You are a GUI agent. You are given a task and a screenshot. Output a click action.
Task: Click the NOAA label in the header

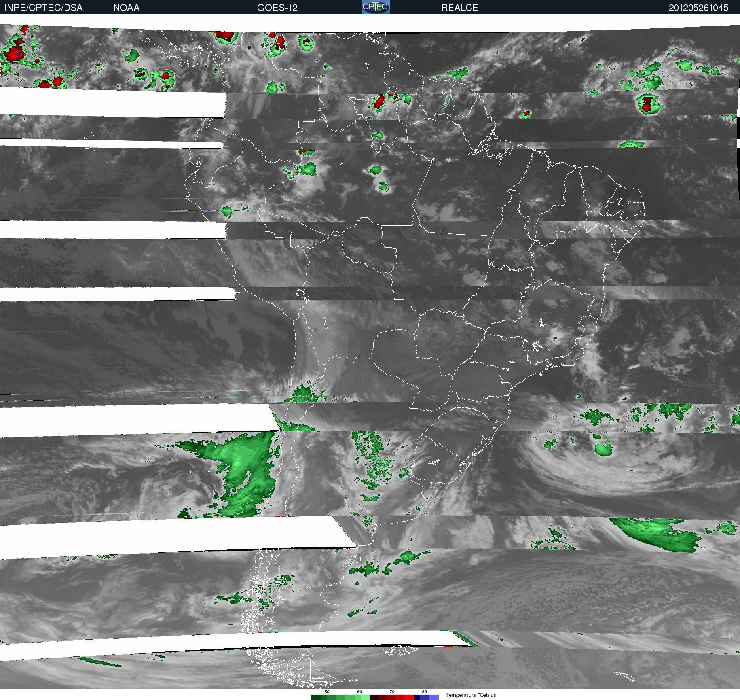coord(126,8)
